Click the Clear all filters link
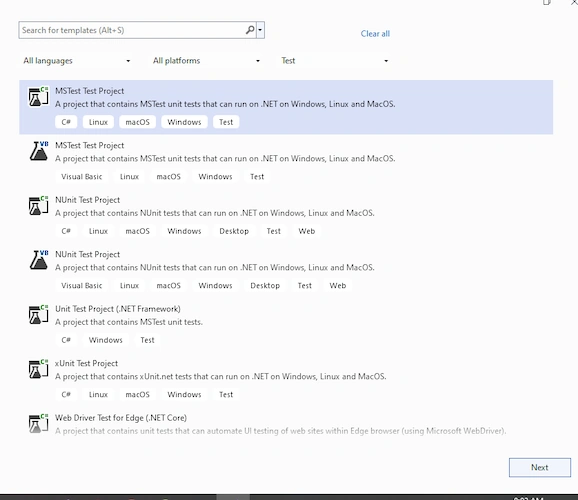 (375, 34)
